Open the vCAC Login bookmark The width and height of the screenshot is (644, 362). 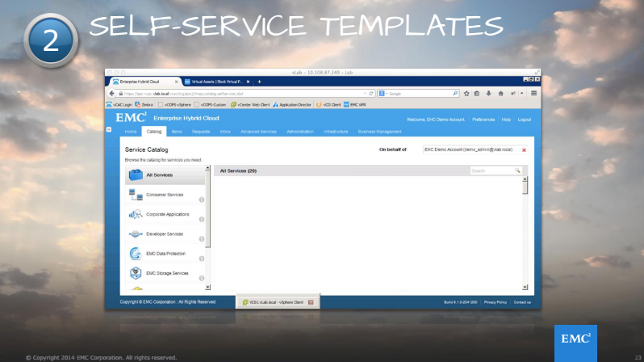click(x=119, y=104)
